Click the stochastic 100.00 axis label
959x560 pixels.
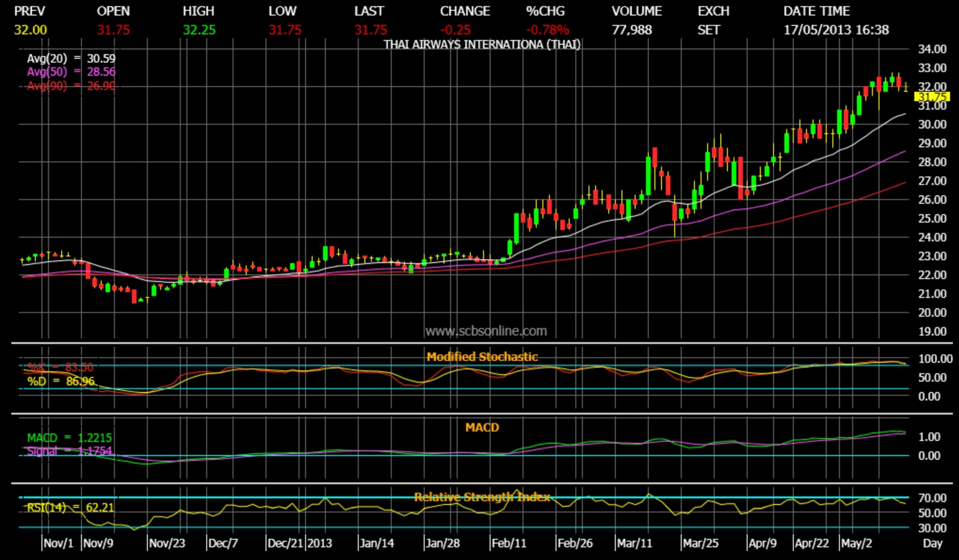(935, 359)
